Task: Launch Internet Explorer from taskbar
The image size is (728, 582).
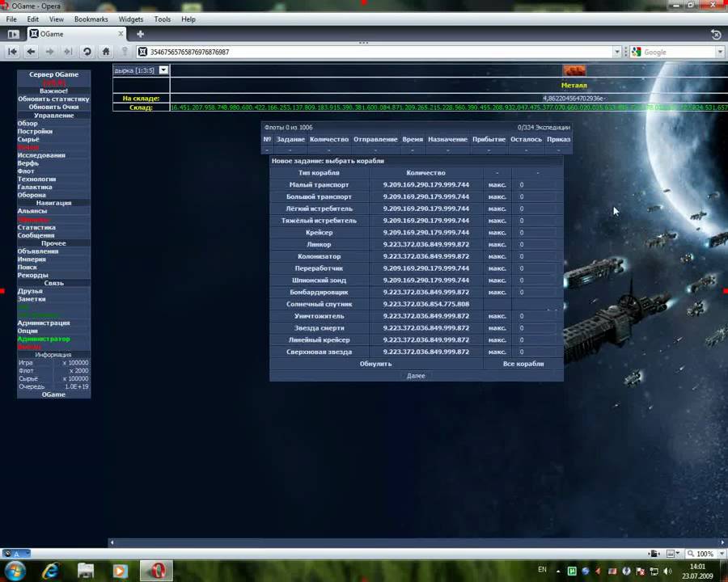Action: [x=51, y=571]
